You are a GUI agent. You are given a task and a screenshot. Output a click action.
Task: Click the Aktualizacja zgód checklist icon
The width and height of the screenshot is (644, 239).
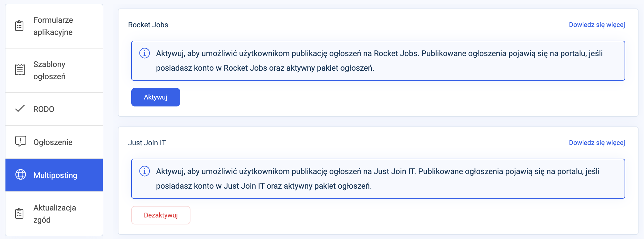tap(19, 214)
